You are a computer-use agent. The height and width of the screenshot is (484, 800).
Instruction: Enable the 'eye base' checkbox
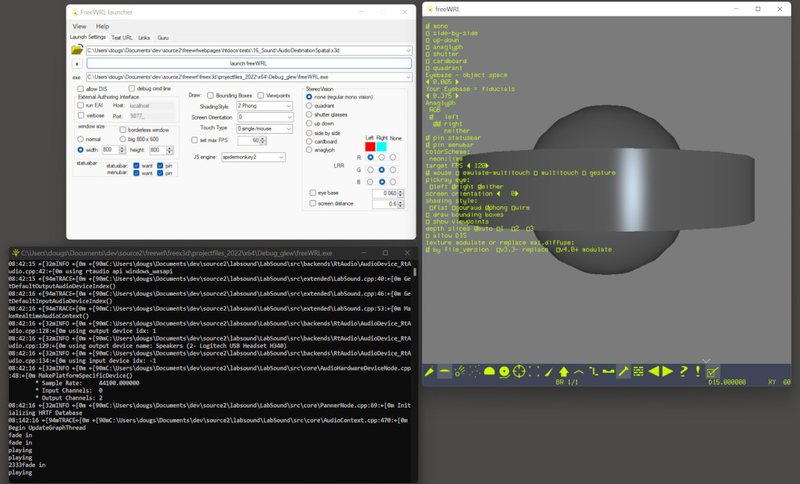click(313, 193)
